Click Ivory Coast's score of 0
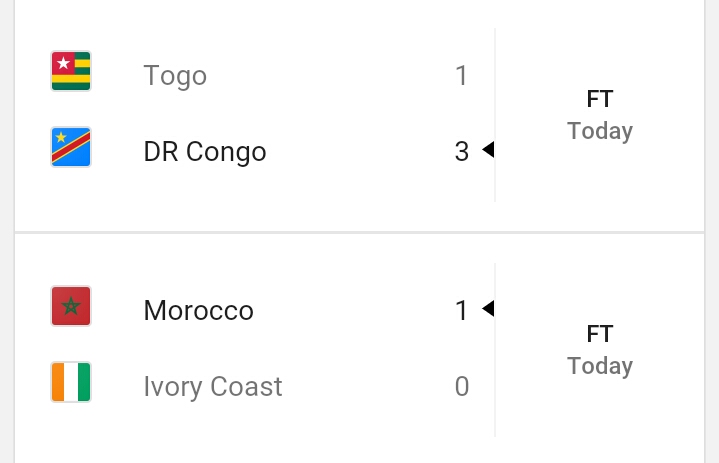719x463 pixels. (x=462, y=386)
